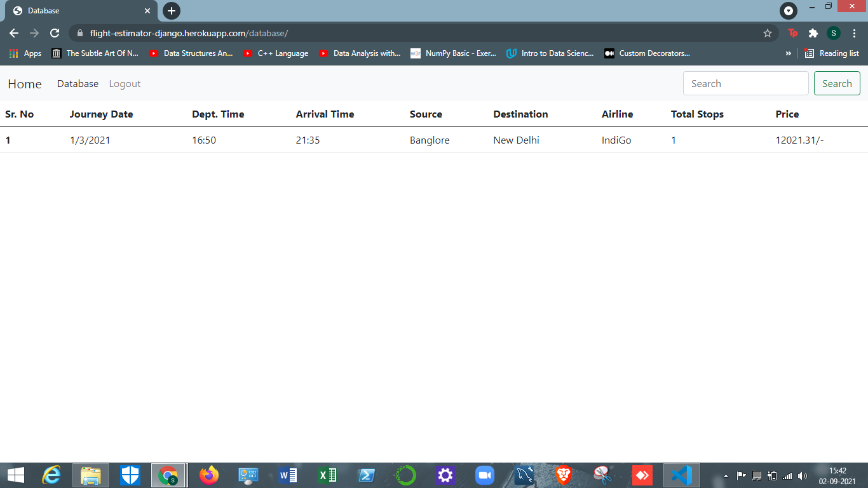
Task: Go to the Home navbar brand link
Action: pos(25,84)
